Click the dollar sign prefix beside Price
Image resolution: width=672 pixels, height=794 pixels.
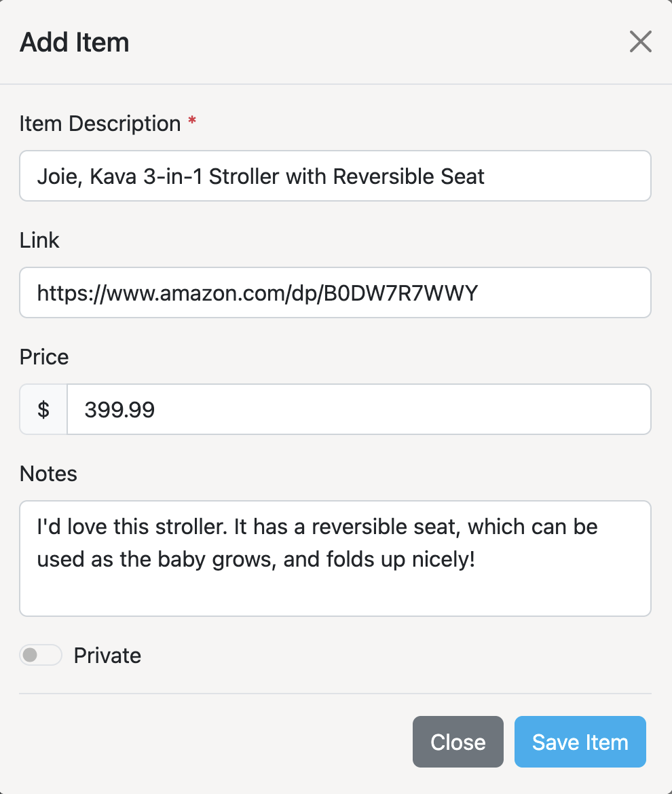click(43, 409)
